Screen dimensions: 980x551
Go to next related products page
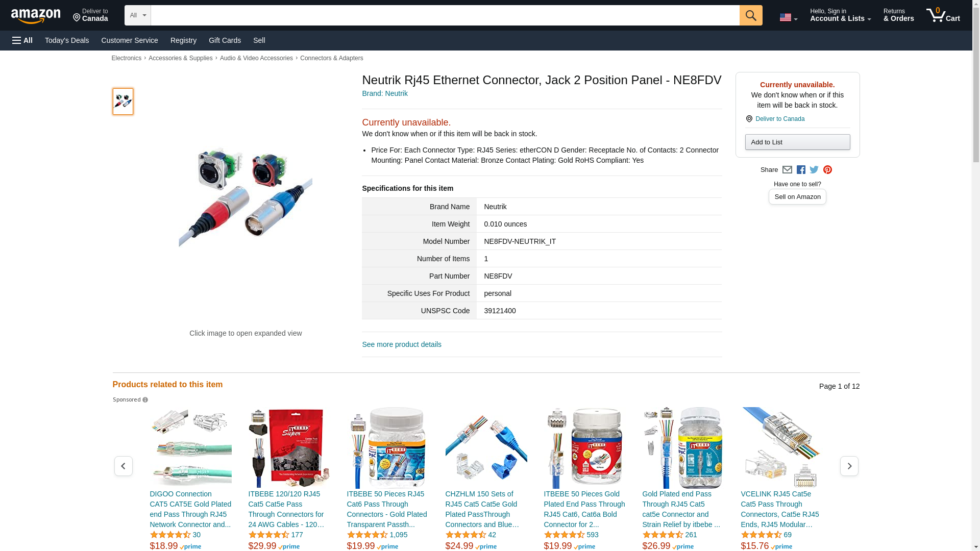(849, 466)
